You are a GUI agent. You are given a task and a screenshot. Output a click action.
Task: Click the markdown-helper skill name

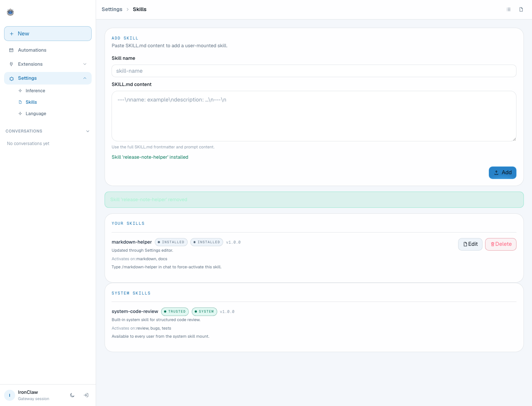pyautogui.click(x=132, y=242)
